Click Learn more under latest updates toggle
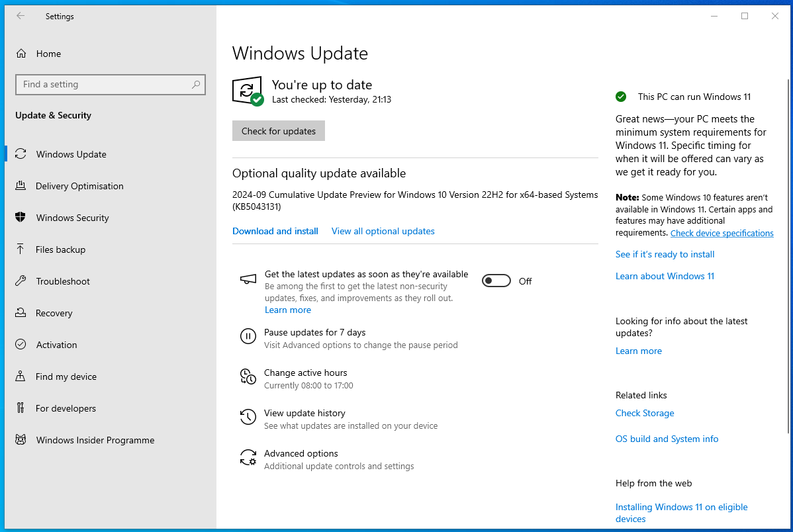 point(288,310)
